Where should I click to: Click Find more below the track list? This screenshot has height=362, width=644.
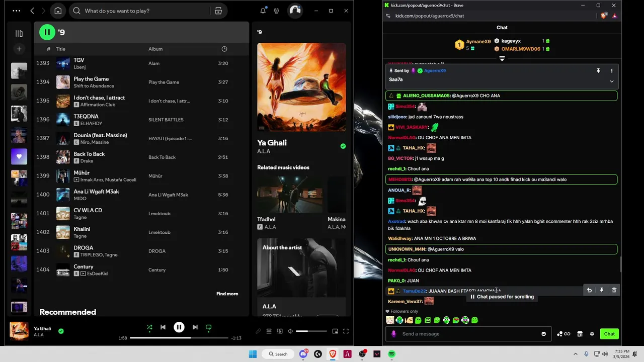pyautogui.click(x=227, y=294)
